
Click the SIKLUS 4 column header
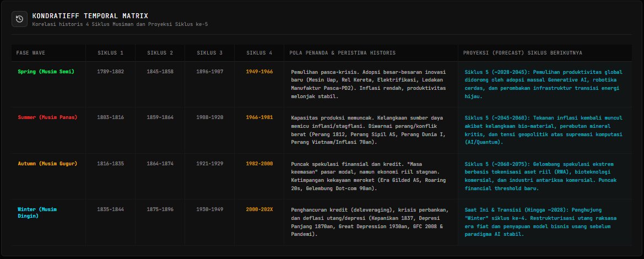(259, 53)
